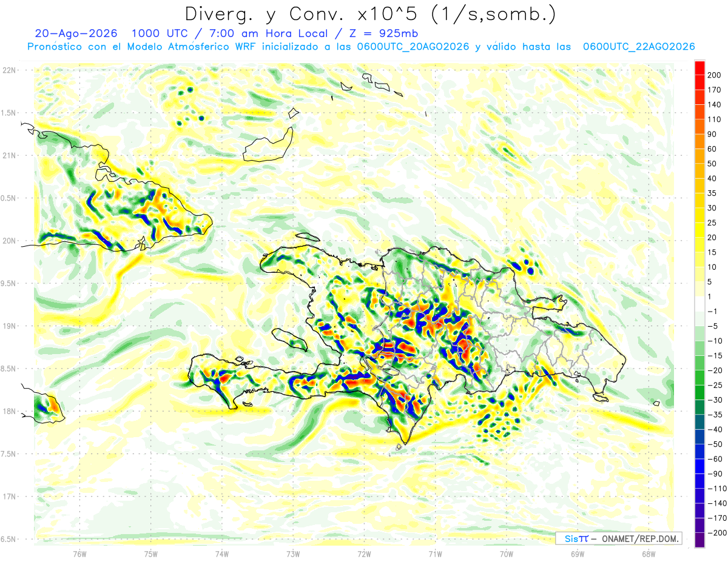Click the latitude label '17N'
The width and height of the screenshot is (728, 562).
click(x=10, y=497)
